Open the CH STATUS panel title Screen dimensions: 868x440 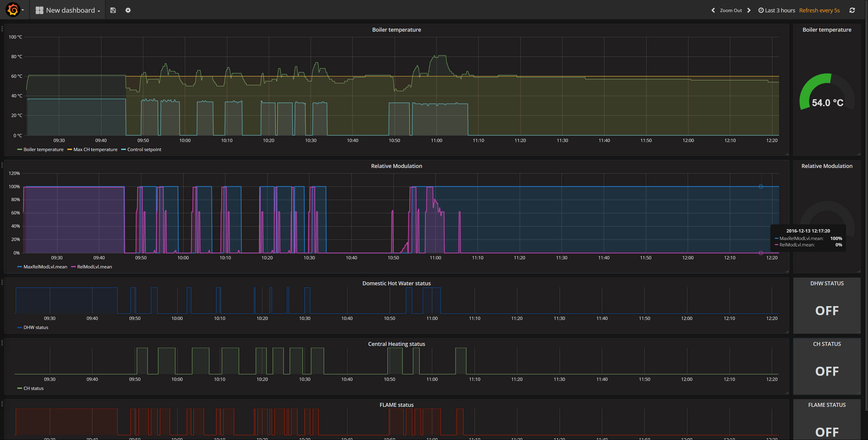point(827,344)
